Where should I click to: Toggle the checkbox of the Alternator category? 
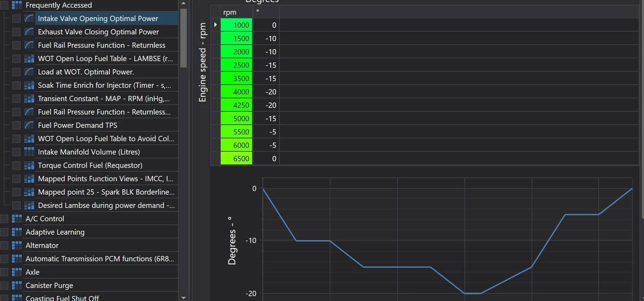(x=4, y=245)
